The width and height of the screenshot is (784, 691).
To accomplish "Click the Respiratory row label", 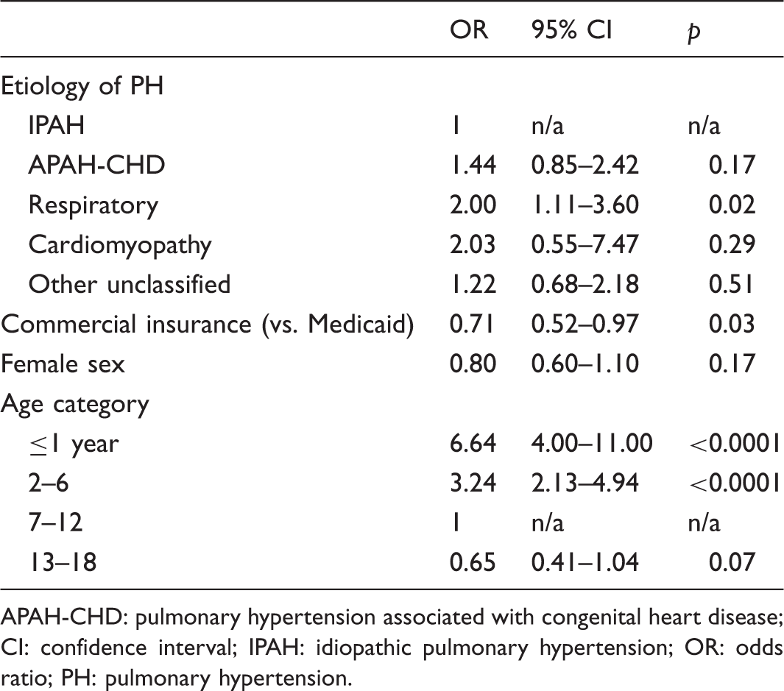I will point(93,206).
